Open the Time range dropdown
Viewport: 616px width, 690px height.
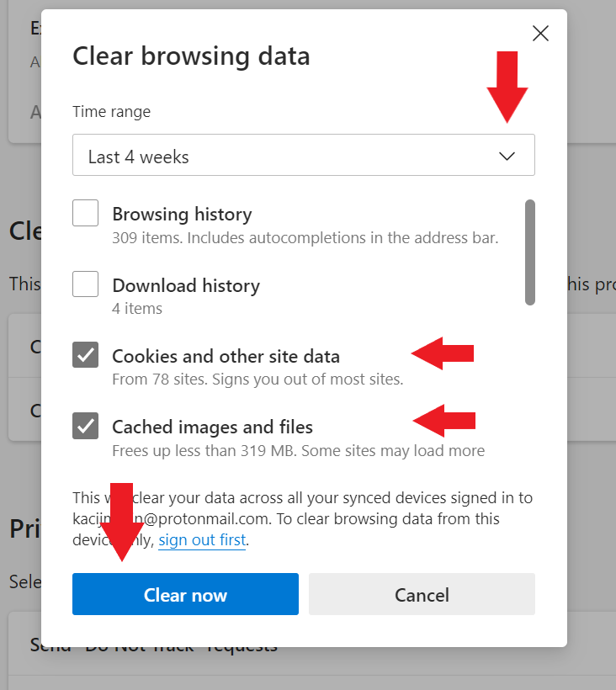point(303,156)
